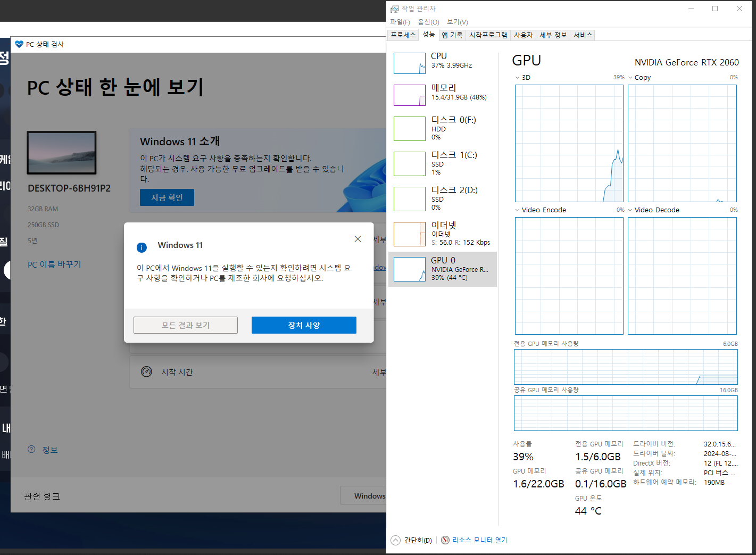Viewport: 756px width, 555px height.
Task: Click the 250GB SSD text
Action: [x=43, y=225]
